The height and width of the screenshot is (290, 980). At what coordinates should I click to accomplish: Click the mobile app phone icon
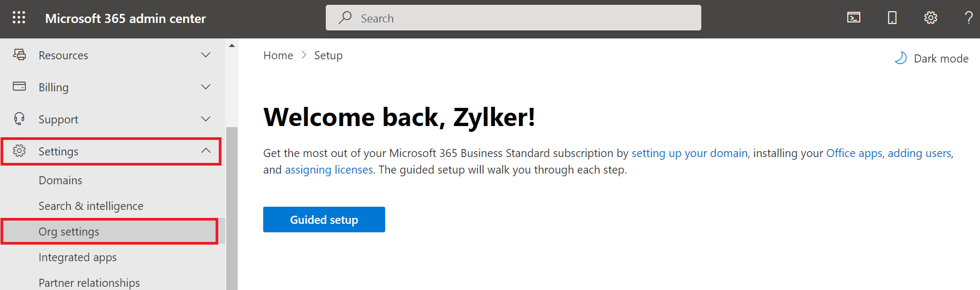[x=892, y=18]
